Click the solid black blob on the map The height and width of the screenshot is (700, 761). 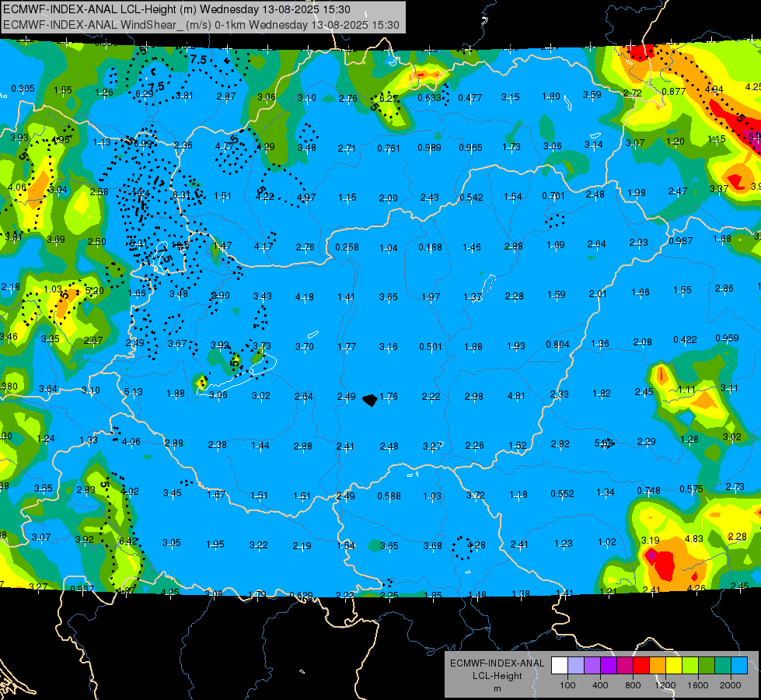(370, 401)
